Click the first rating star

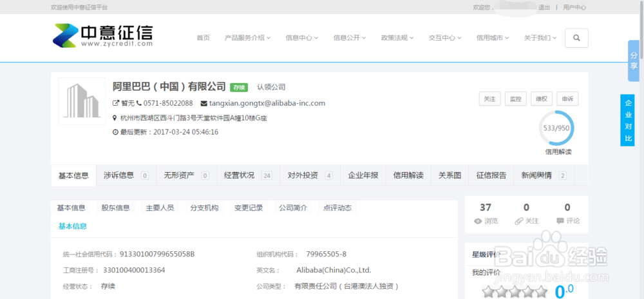[x=489, y=291]
